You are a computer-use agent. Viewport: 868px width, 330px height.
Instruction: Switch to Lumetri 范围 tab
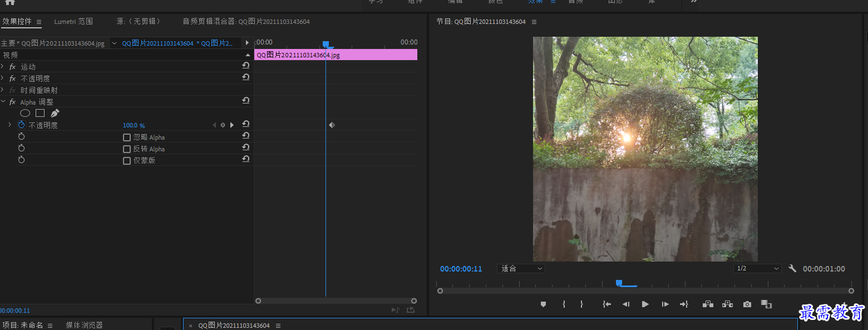pos(73,22)
